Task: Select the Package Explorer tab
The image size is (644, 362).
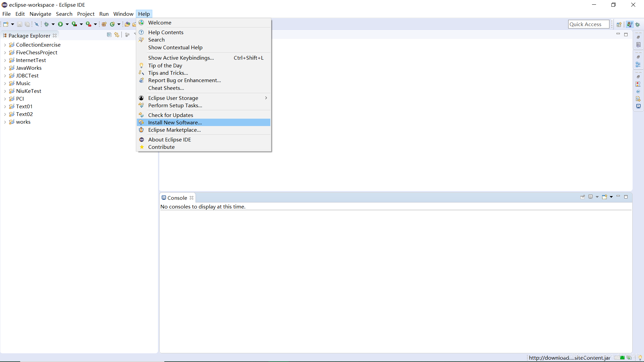Action: tap(29, 36)
